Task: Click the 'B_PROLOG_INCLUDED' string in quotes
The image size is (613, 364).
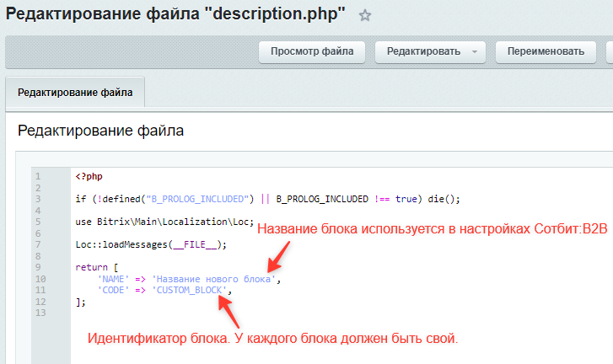Action: pyautogui.click(x=197, y=199)
